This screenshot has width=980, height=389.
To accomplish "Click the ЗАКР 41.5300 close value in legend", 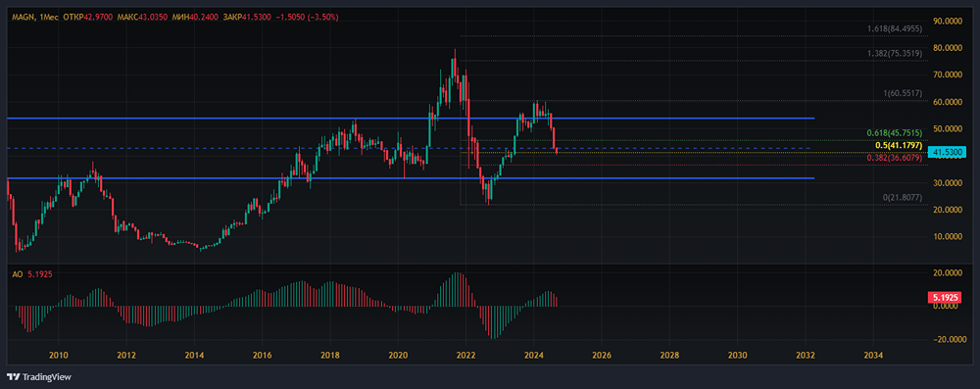I will pyautogui.click(x=247, y=18).
